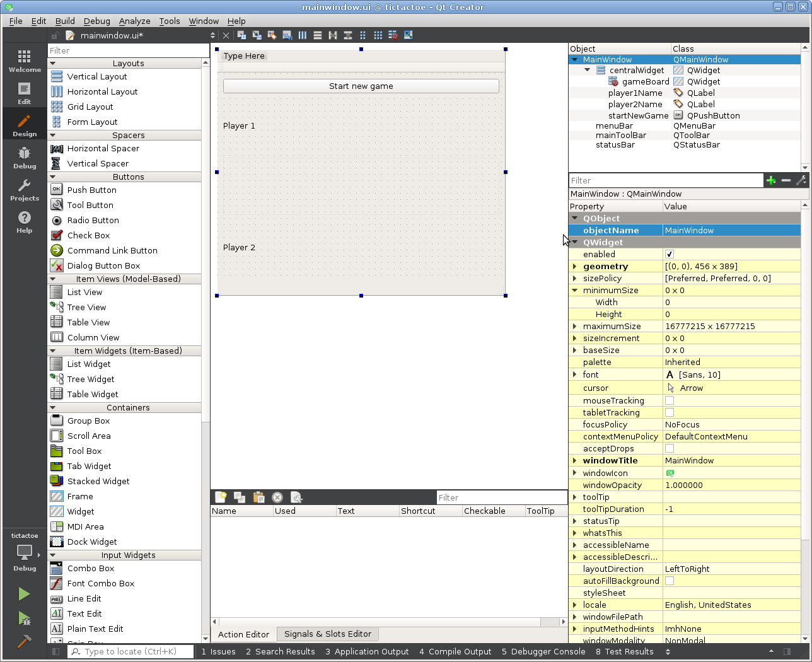The height and width of the screenshot is (662, 812).
Task: Open Debug mode in left sidebar
Action: click(x=24, y=158)
